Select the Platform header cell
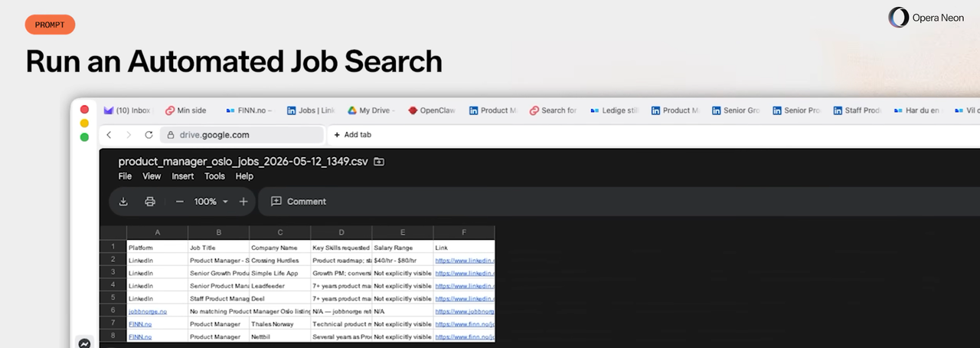This screenshot has width=980, height=348. (x=157, y=247)
